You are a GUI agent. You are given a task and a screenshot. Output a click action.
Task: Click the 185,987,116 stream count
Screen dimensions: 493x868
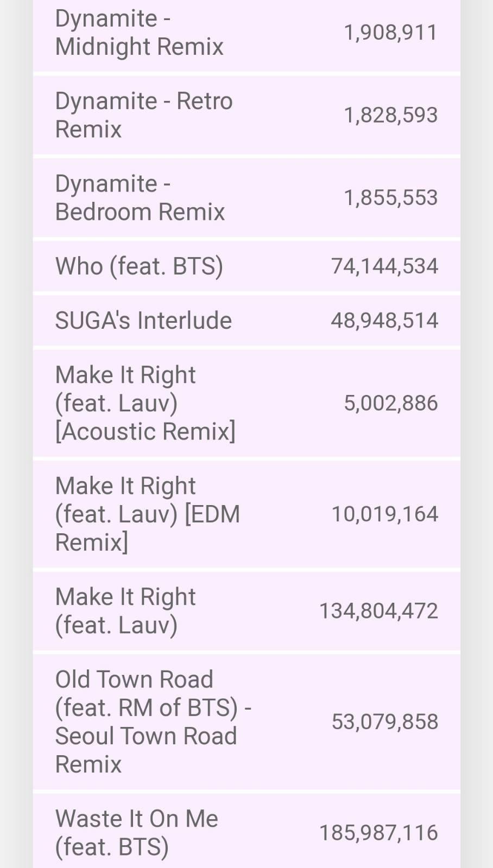click(378, 833)
